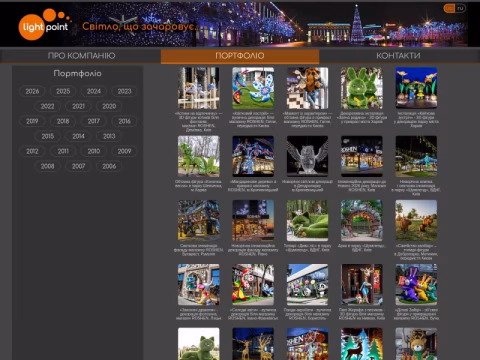Open the 2010 portfolio year
The height and width of the screenshot is (360, 480).
(94, 151)
